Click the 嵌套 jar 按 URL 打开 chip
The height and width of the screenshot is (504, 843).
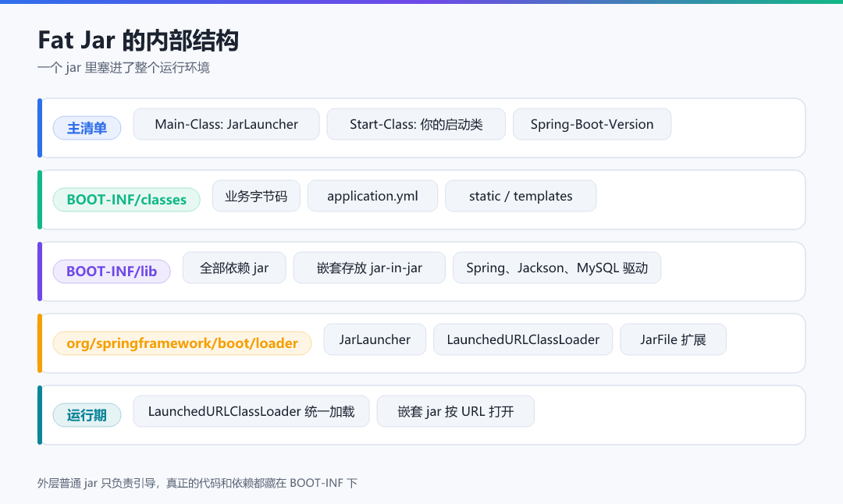455,411
